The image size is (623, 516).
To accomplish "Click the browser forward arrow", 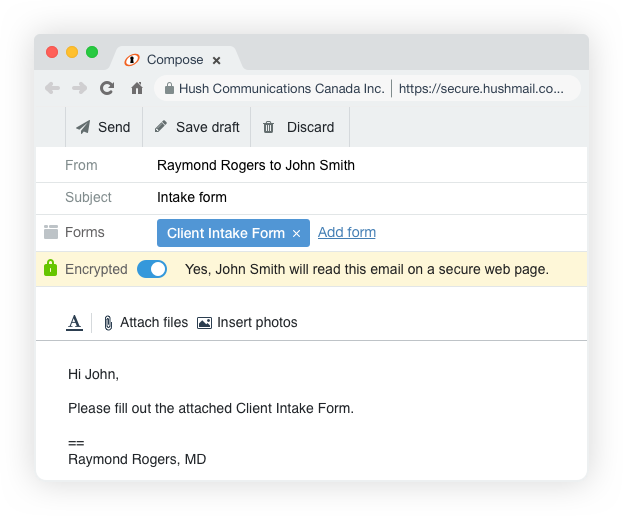I will (79, 88).
